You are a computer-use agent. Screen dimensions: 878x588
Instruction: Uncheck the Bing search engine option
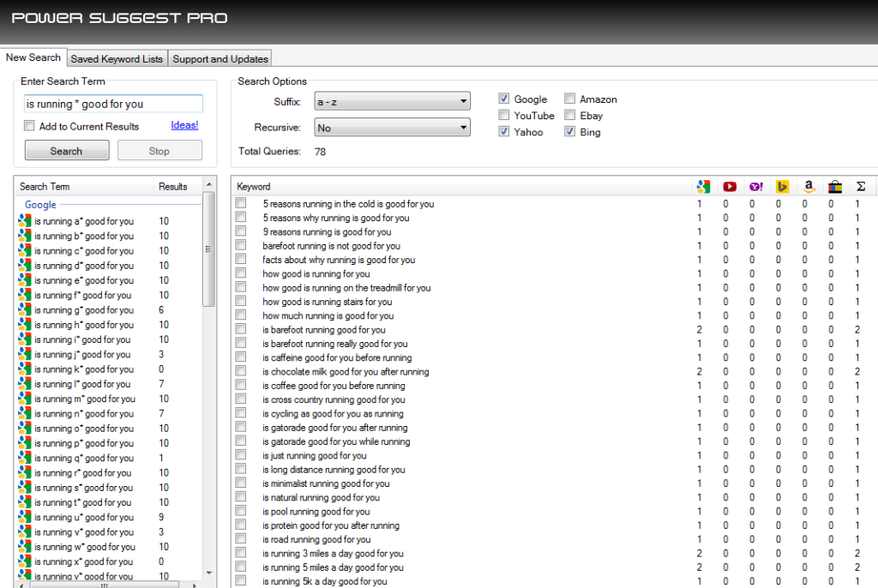click(569, 132)
